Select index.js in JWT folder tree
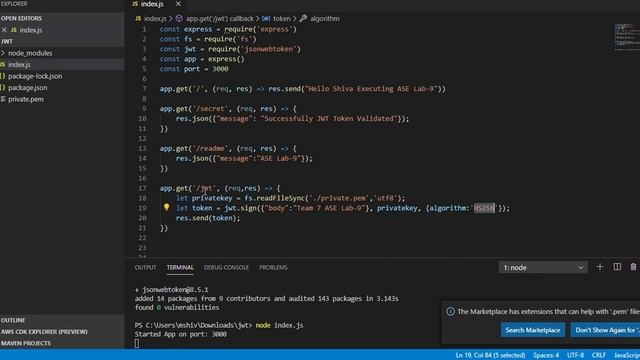This screenshot has height=360, width=640. [x=19, y=64]
